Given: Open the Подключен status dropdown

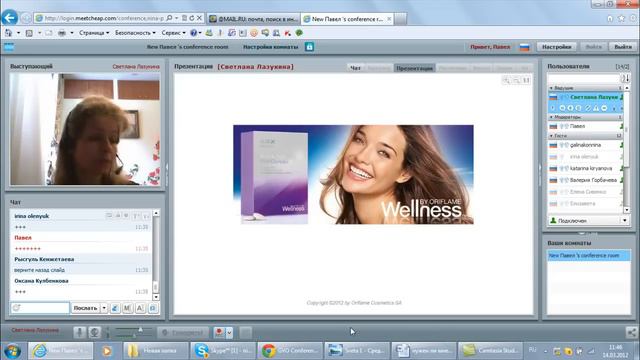Looking at the screenshot, I should [625, 220].
